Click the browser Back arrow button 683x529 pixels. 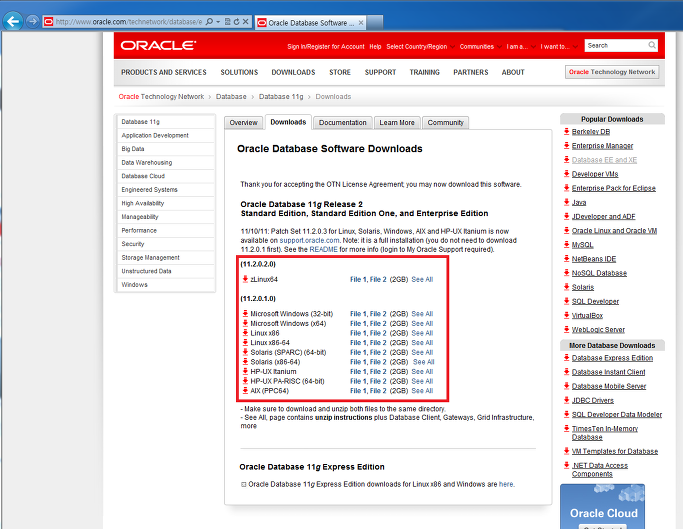(x=13, y=21)
